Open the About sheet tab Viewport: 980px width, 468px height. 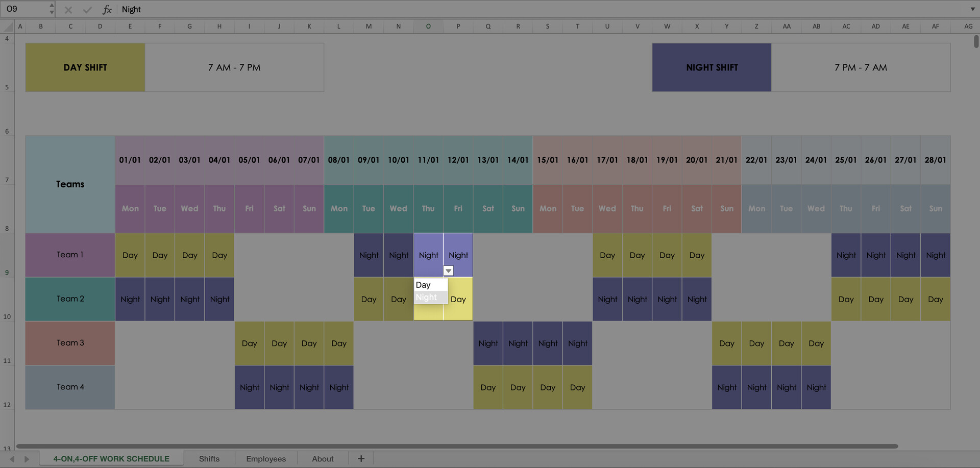(x=322, y=458)
